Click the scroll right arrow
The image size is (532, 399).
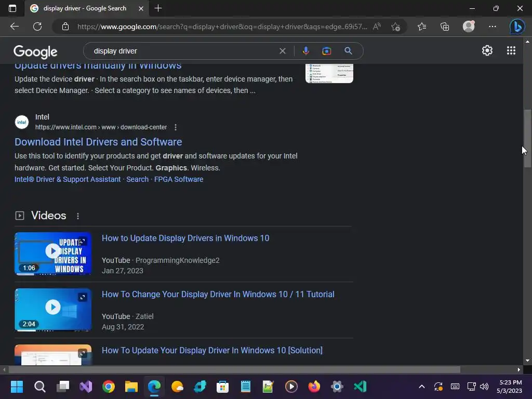[519, 369]
